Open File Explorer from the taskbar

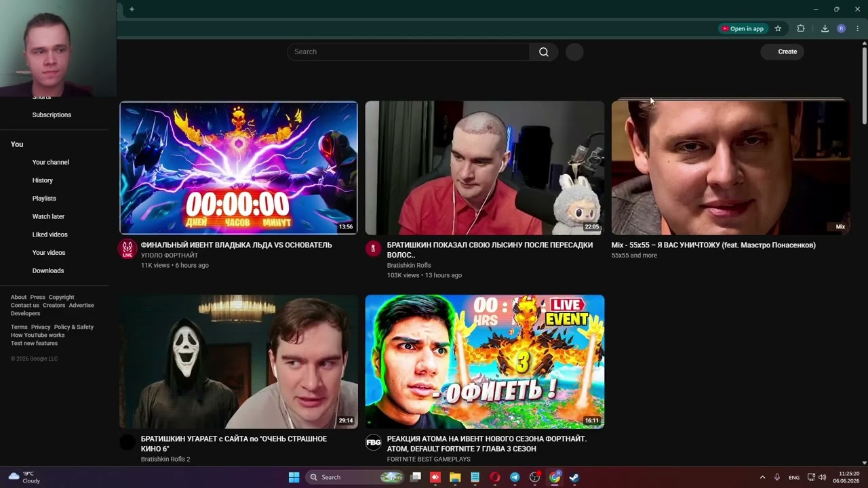[455, 477]
